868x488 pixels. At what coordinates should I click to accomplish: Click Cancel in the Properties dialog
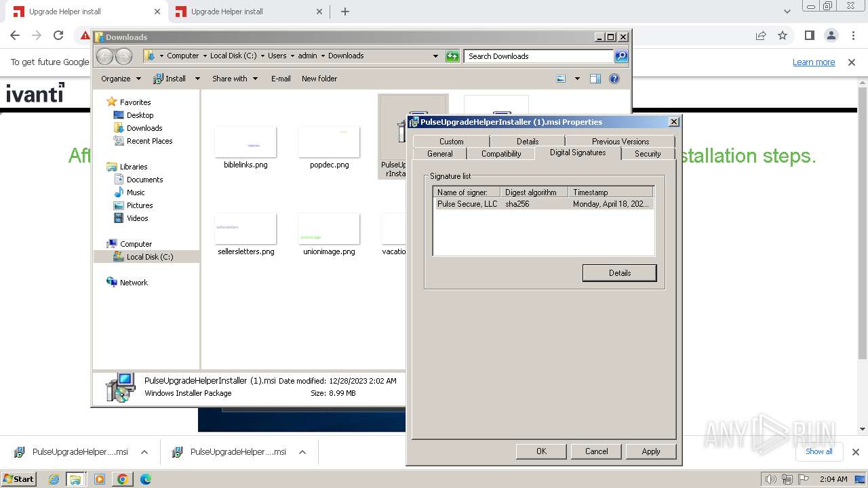tap(597, 451)
